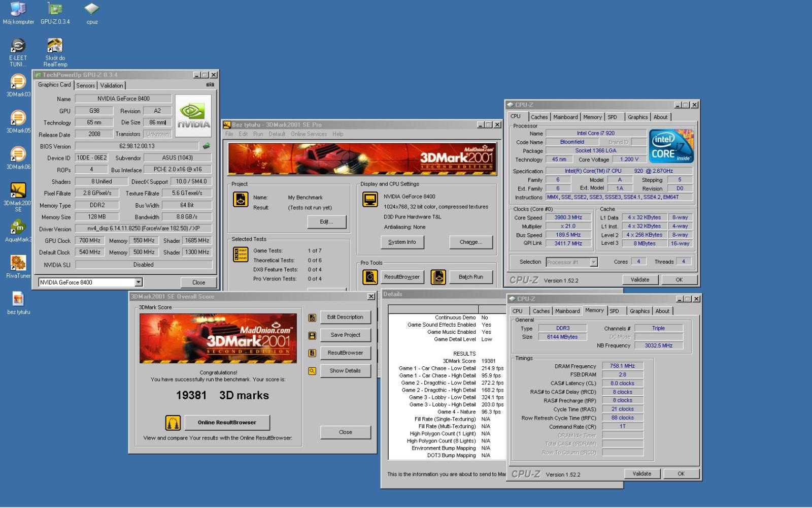Click Close button in GPU-Z

[x=198, y=282]
